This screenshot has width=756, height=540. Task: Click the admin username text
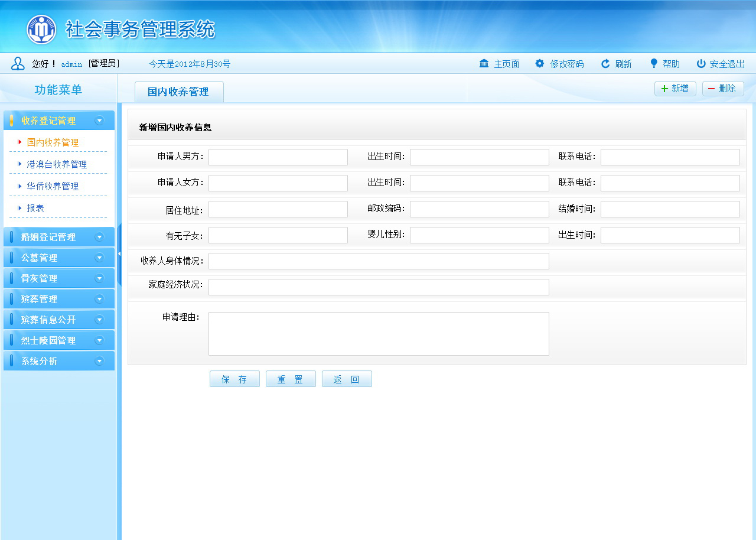[71, 64]
